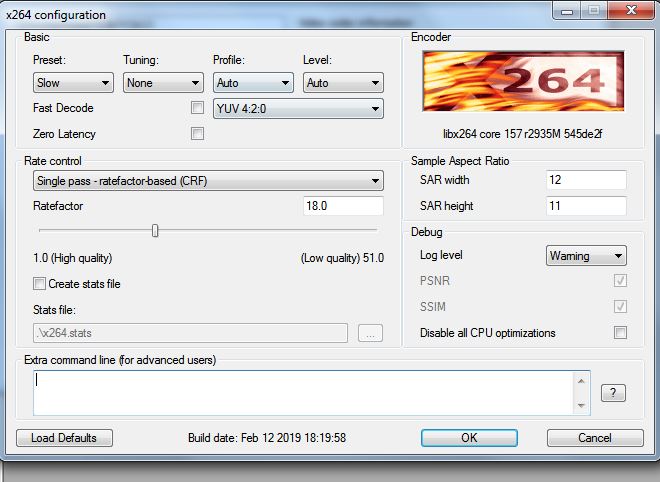The height and width of the screenshot is (482, 660).
Task: Click the Stats file path field
Action: click(190, 333)
